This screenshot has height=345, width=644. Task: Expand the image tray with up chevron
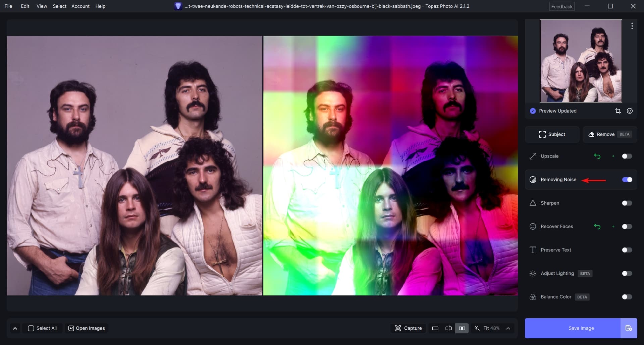15,328
